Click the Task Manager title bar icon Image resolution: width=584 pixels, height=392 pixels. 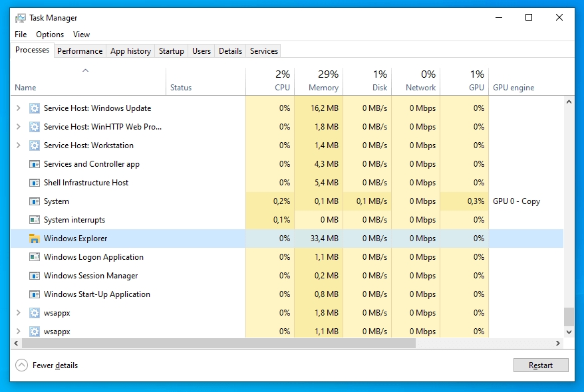click(21, 18)
